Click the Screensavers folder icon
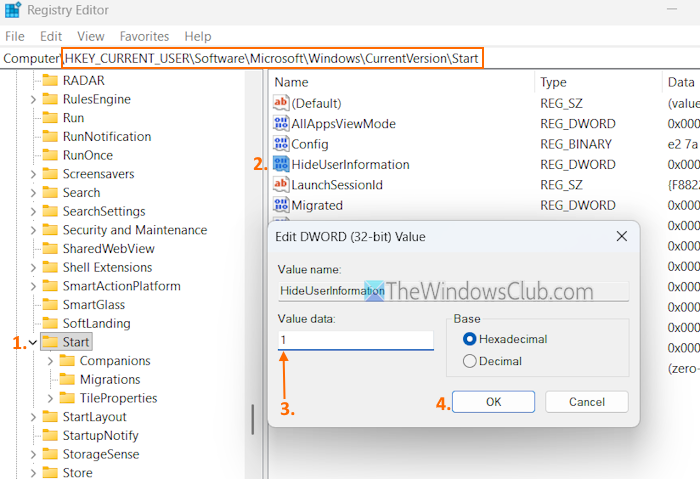 coord(50,174)
